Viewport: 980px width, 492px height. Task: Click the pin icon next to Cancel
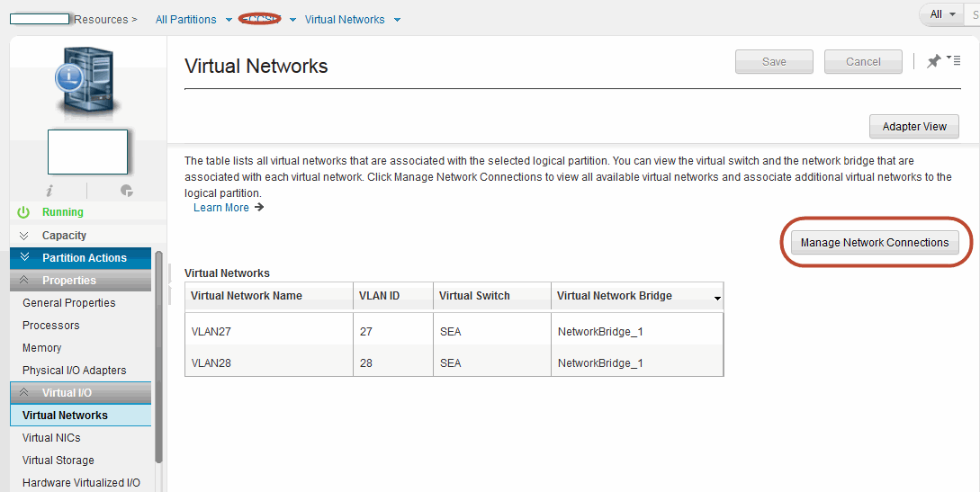(x=933, y=61)
